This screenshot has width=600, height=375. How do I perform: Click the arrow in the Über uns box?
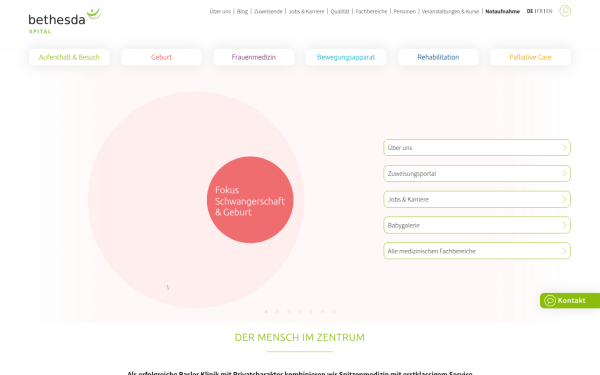pyautogui.click(x=564, y=148)
